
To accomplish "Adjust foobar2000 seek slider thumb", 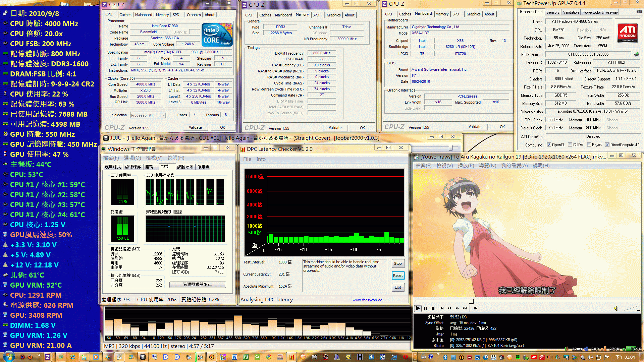I will pyautogui.click(x=450, y=148).
